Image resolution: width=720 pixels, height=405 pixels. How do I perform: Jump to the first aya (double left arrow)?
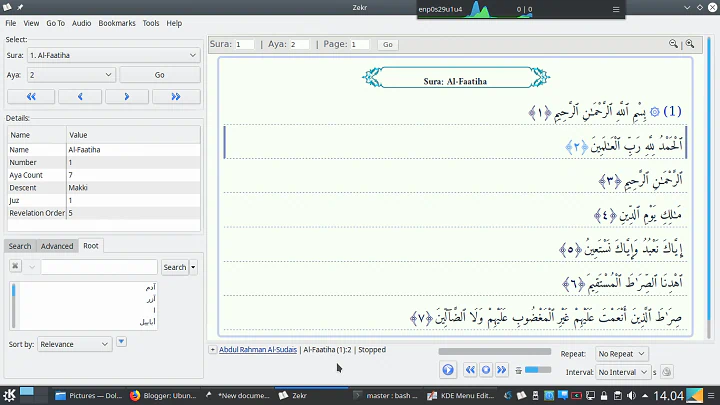pyautogui.click(x=31, y=96)
